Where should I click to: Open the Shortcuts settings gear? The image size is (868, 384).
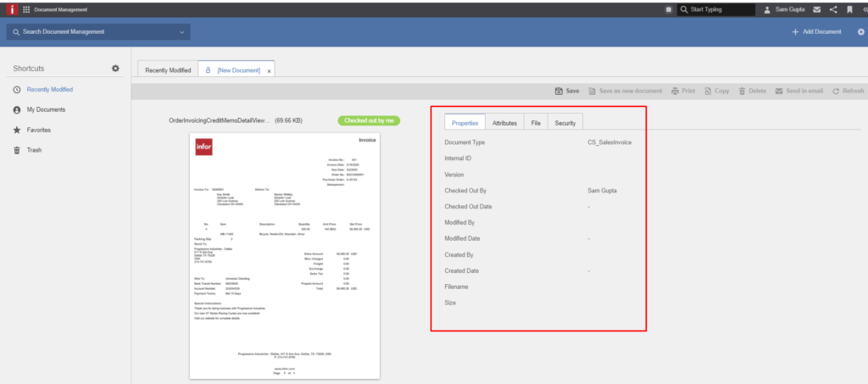coord(115,68)
